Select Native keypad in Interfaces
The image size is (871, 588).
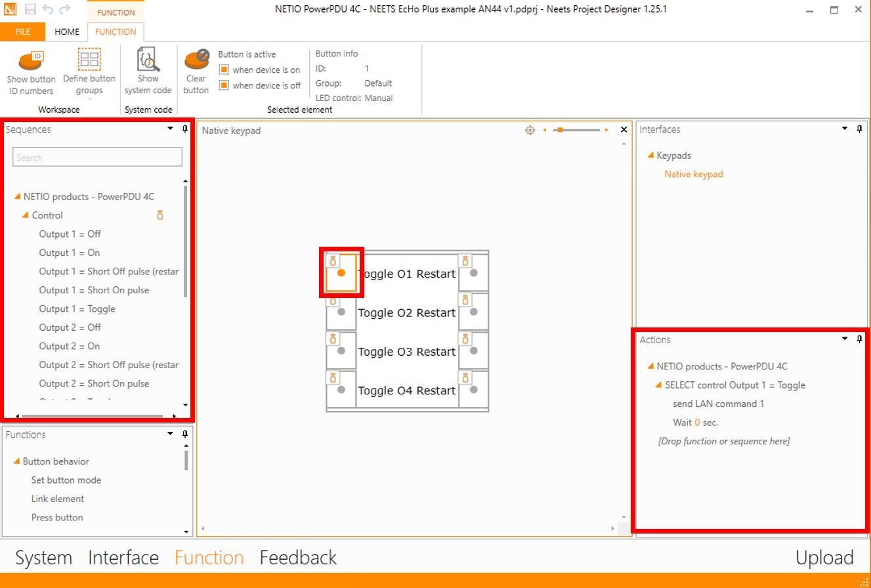pos(694,174)
